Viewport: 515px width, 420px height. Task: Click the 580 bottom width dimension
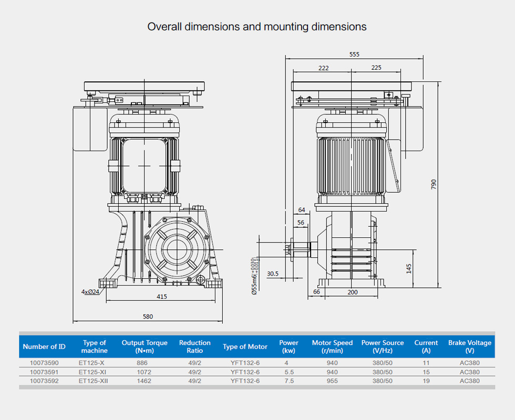point(148,316)
